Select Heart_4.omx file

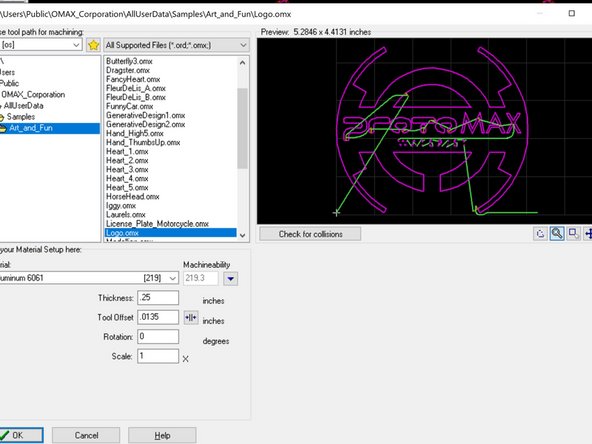[x=127, y=179]
